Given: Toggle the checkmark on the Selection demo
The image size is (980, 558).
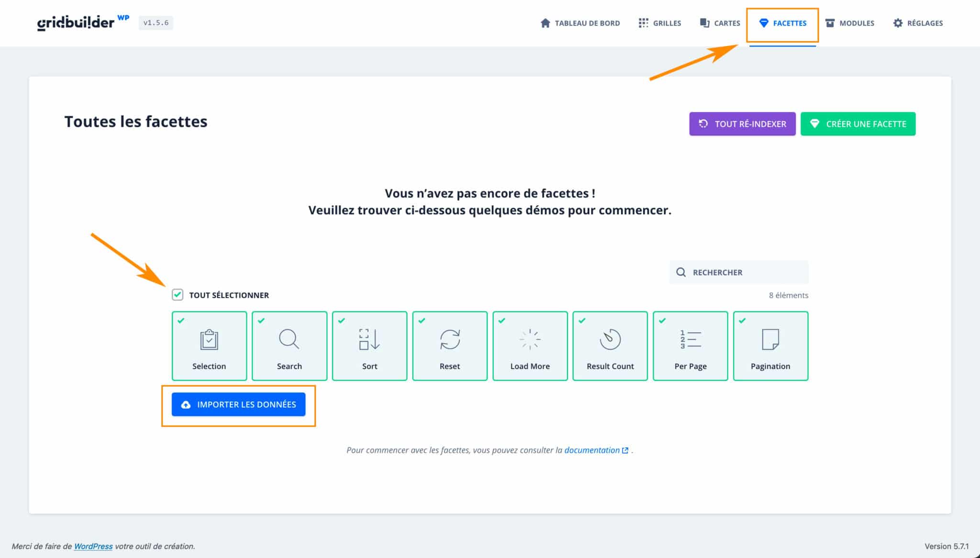Looking at the screenshot, I should point(181,321).
